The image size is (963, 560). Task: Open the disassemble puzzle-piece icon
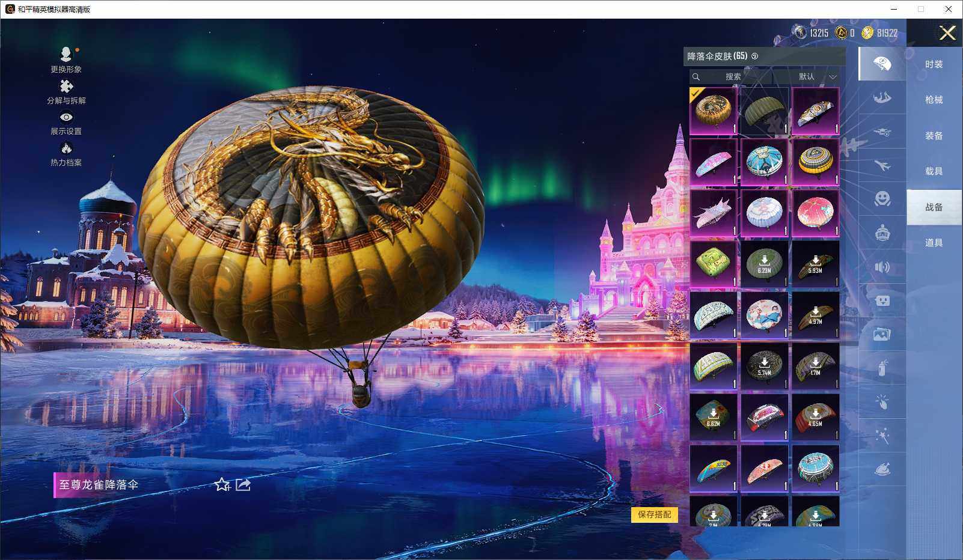click(x=66, y=87)
